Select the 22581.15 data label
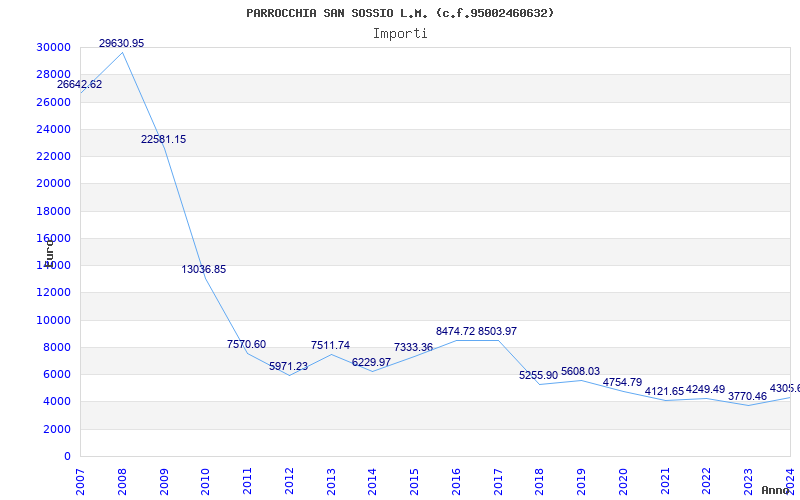 tap(163, 139)
